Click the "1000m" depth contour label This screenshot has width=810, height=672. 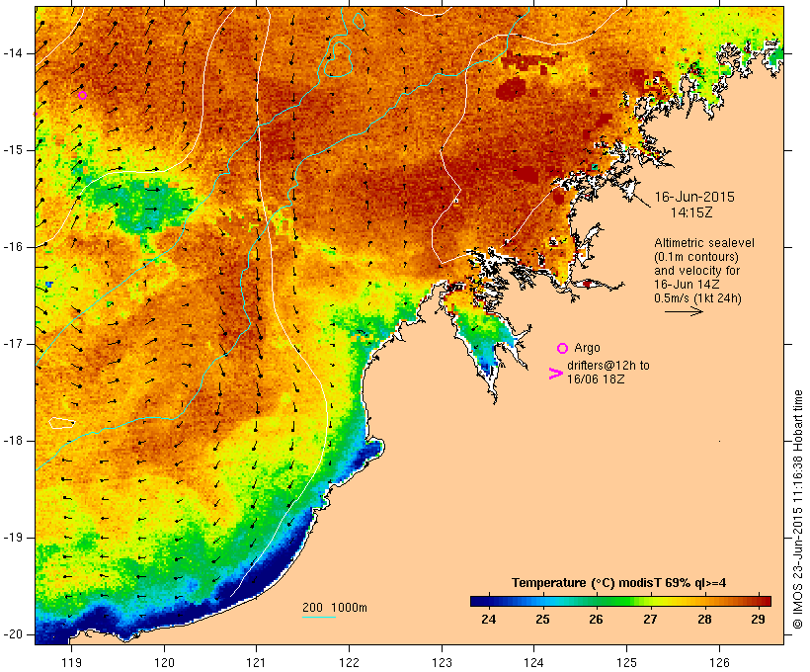pyautogui.click(x=350, y=608)
